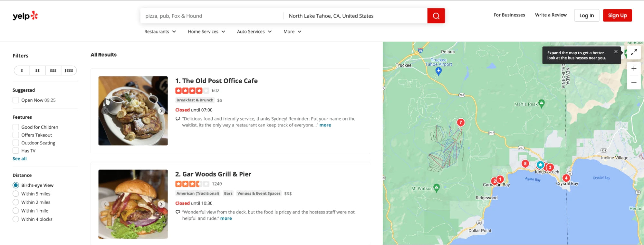Check the Has TV filter
This screenshot has height=245, width=644.
(15, 150)
